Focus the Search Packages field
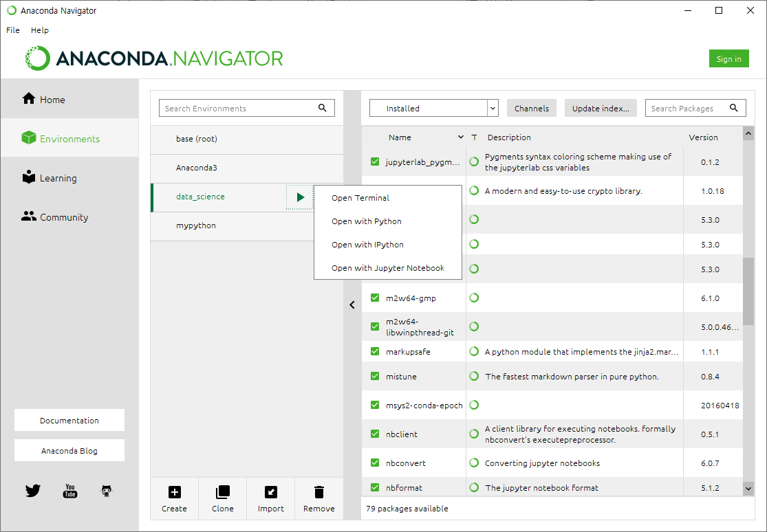Viewport: 767px width, 532px height. (x=695, y=108)
